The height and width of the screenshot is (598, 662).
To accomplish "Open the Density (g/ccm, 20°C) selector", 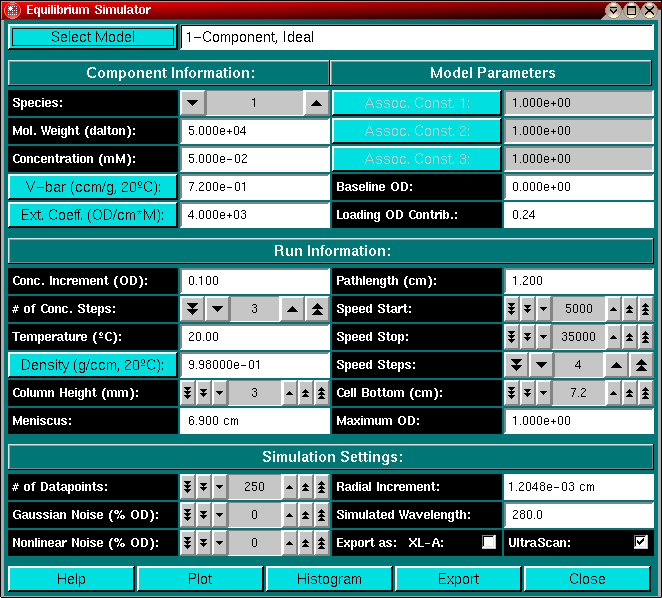I will point(93,365).
